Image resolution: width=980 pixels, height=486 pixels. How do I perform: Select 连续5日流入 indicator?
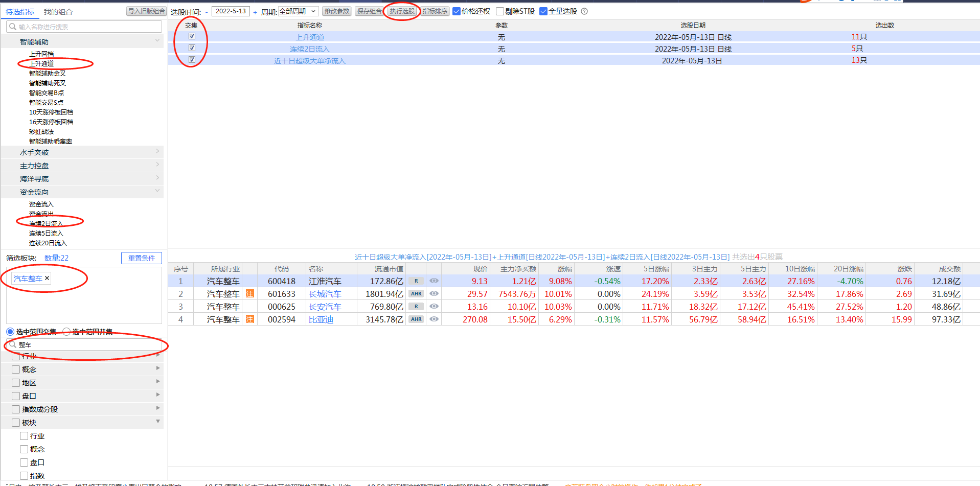tap(46, 233)
